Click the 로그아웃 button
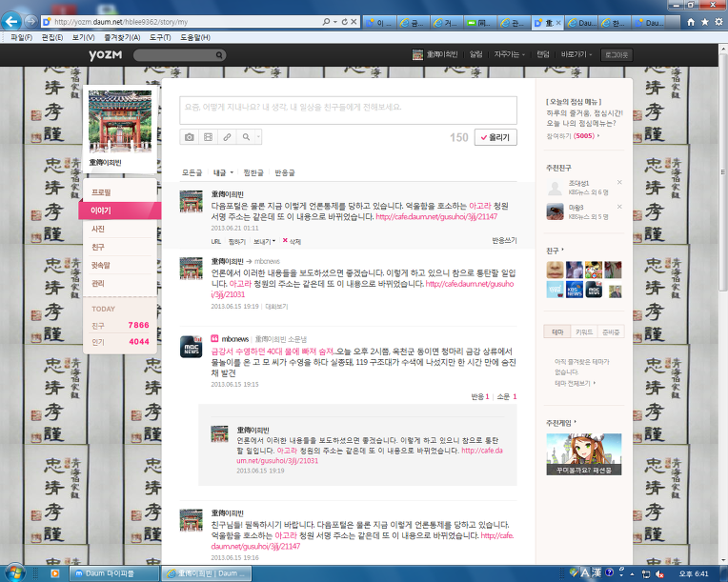Viewport: 728px width, 582px height. tap(617, 54)
